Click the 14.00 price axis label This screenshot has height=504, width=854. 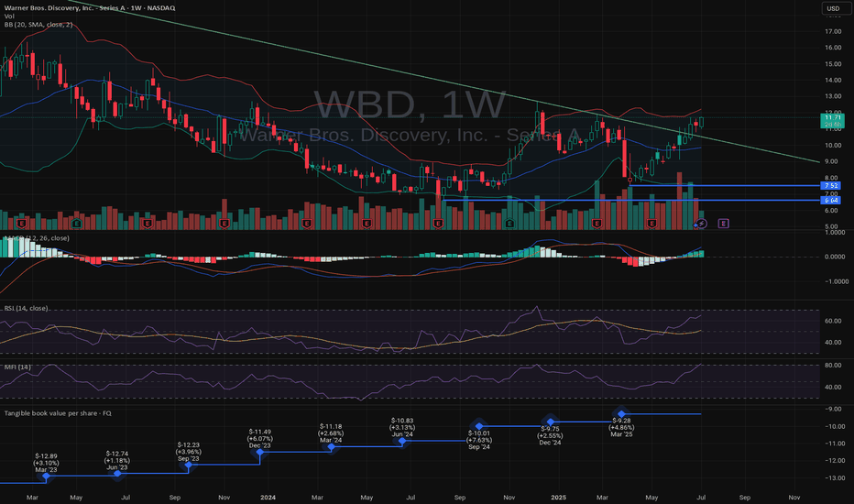coord(833,80)
